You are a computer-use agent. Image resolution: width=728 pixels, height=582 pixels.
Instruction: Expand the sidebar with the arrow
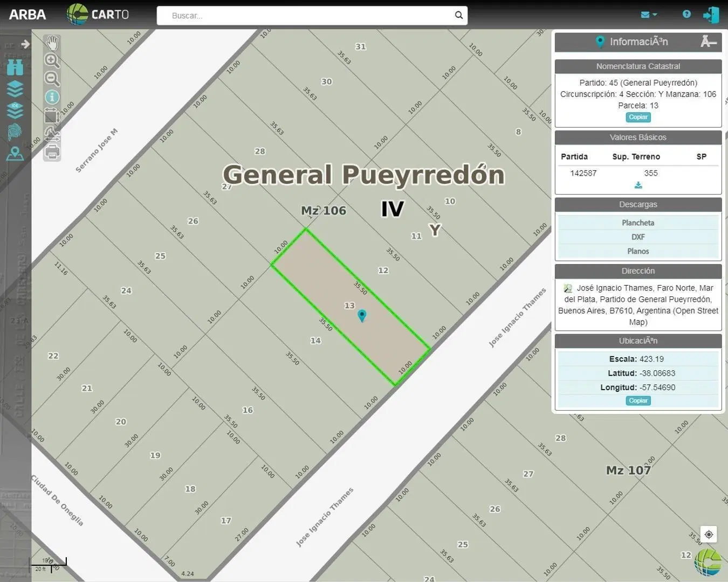[x=25, y=44]
